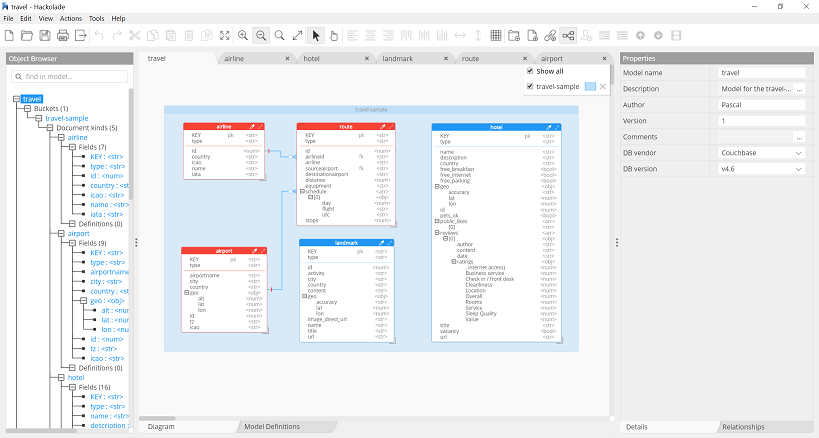Uncheck the Show all checkbox
The height and width of the screenshot is (438, 819).
[x=530, y=72]
